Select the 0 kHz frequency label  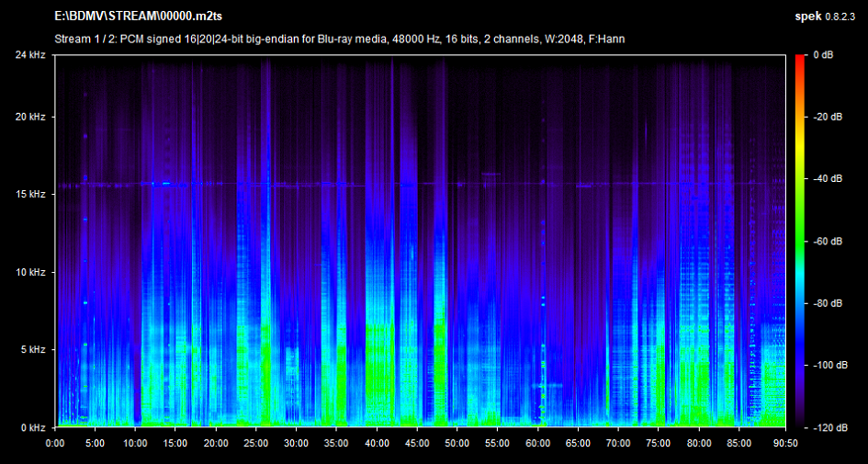point(34,428)
